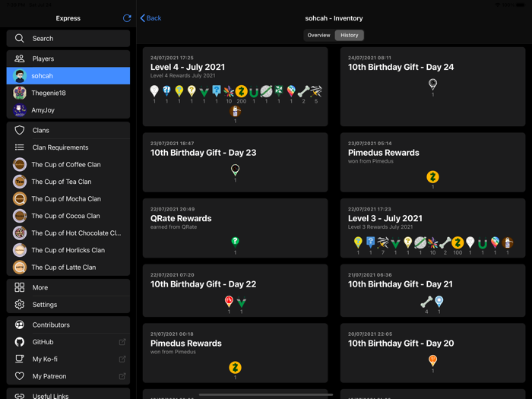The height and width of the screenshot is (399, 532).
Task: Click the Contributors icon in sidebar
Action: [x=20, y=325]
